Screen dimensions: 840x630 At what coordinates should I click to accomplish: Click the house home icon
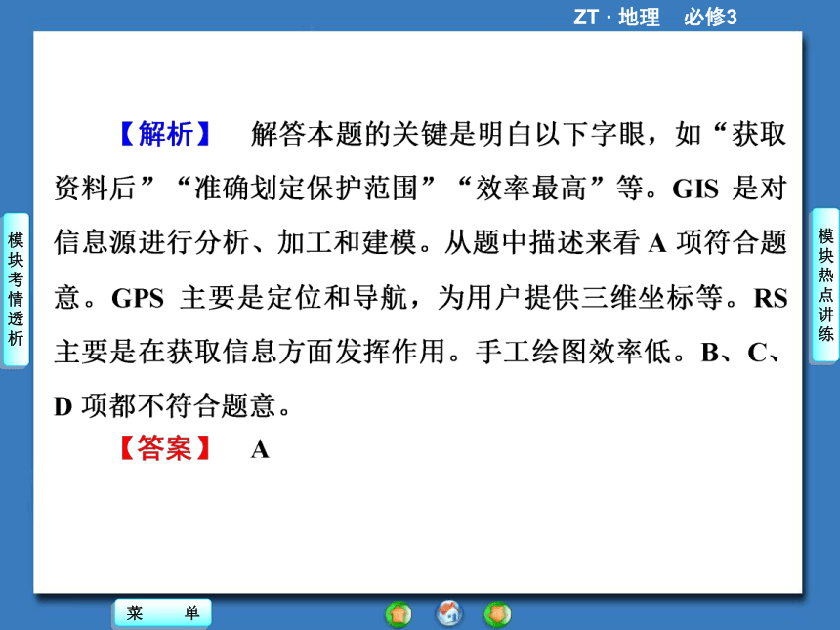tap(449, 613)
